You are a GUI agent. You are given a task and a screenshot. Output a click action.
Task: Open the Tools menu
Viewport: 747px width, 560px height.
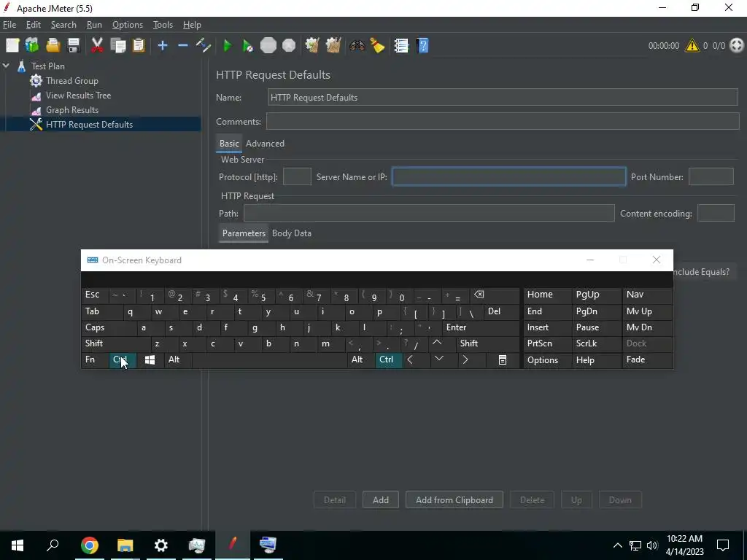[163, 25]
